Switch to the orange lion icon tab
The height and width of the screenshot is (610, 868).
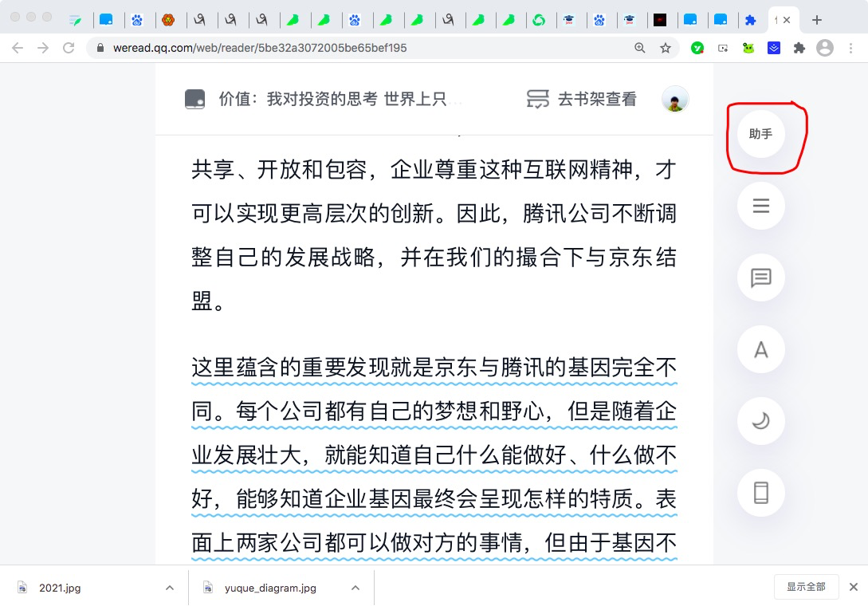coord(168,21)
